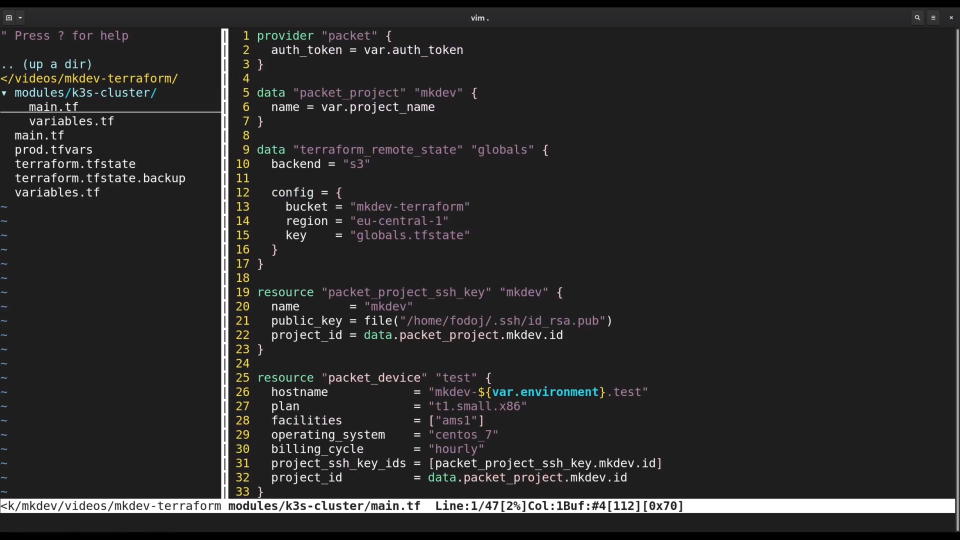Click data "packet_project" "mkdev" line
Viewport: 960px width, 540px height.
(367, 93)
